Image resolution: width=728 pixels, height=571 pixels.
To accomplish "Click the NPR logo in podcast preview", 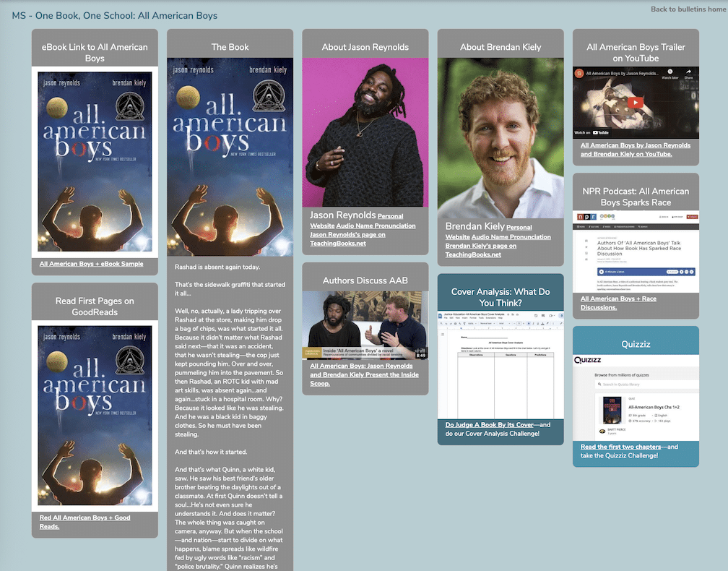I will coord(586,216).
